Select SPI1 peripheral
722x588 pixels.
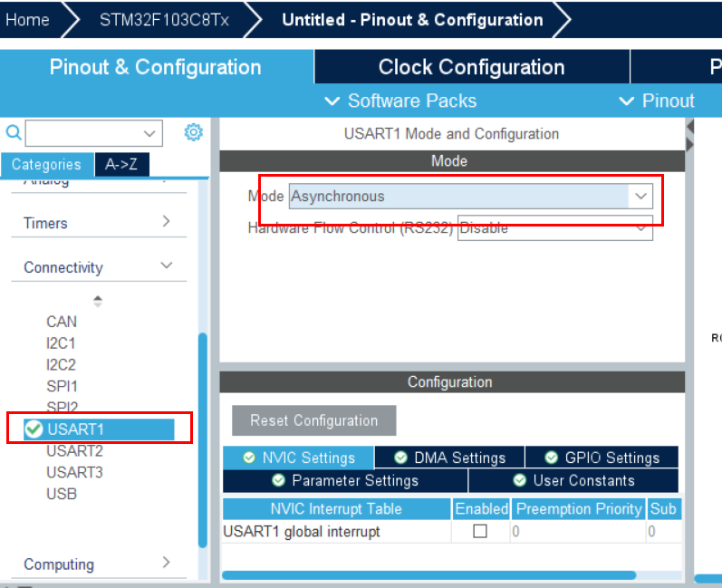(63, 386)
